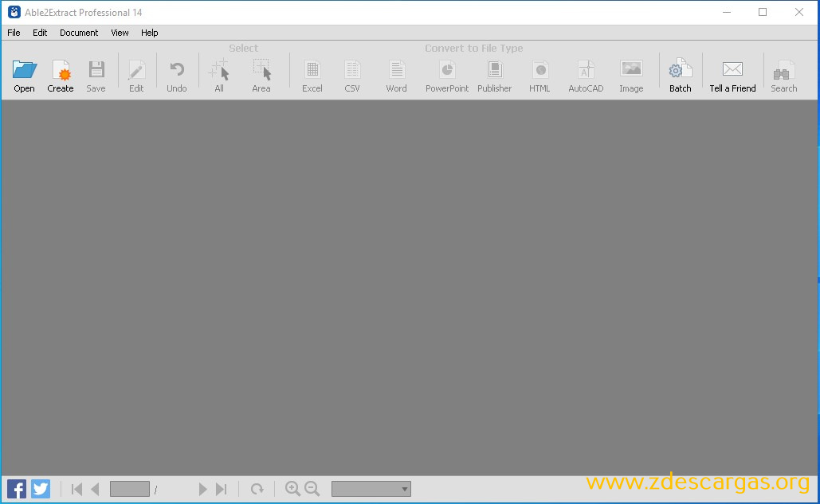Convert to Word icon

click(x=396, y=69)
